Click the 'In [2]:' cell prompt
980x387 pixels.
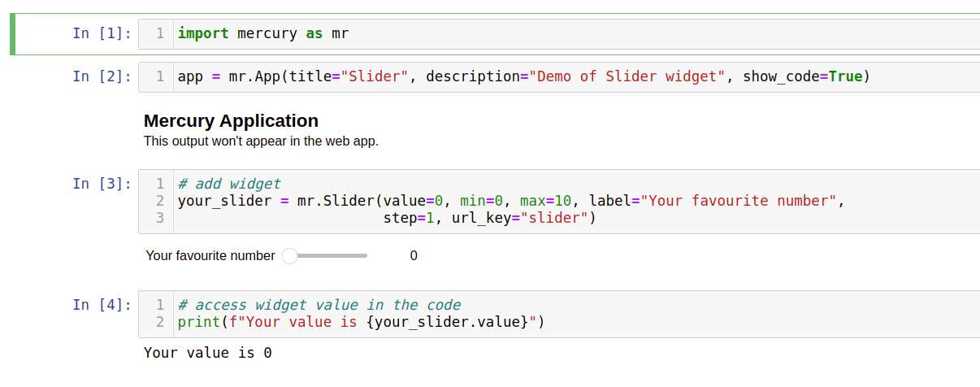click(x=102, y=76)
